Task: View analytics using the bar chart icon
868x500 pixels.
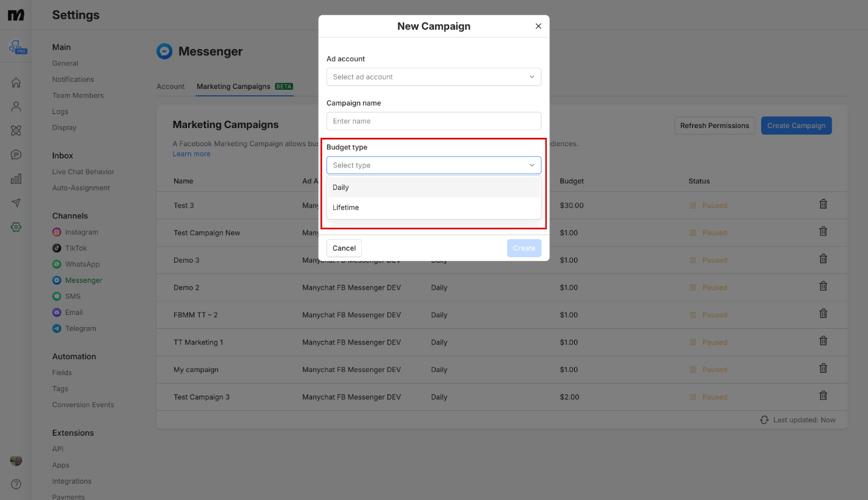Action: (16, 178)
